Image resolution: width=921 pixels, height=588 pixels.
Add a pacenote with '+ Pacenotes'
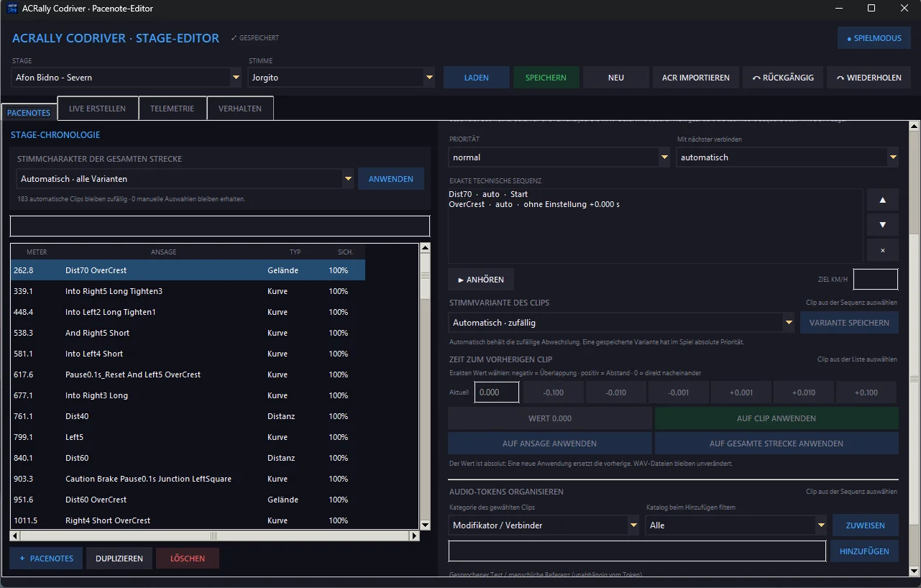coord(46,559)
